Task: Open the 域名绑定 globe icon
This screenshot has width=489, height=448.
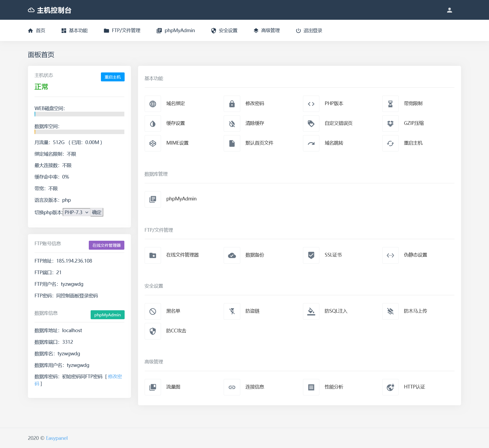Action: click(x=153, y=104)
